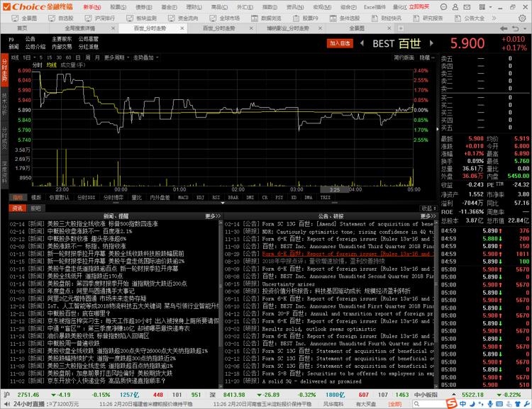Open the 财经快讯 financial news icon

click(375, 18)
